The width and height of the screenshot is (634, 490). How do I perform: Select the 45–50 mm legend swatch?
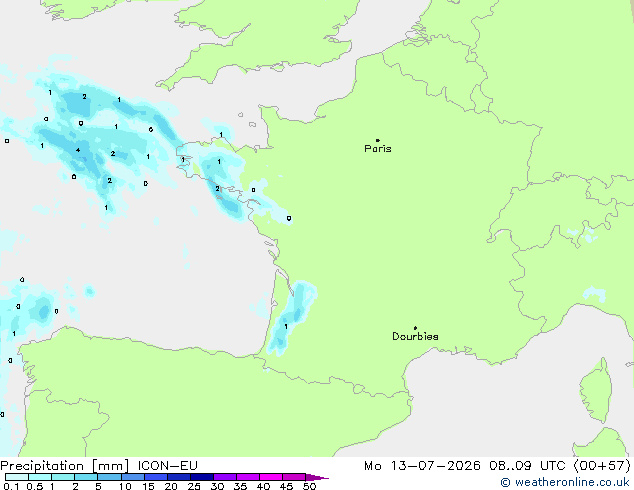tap(294, 477)
